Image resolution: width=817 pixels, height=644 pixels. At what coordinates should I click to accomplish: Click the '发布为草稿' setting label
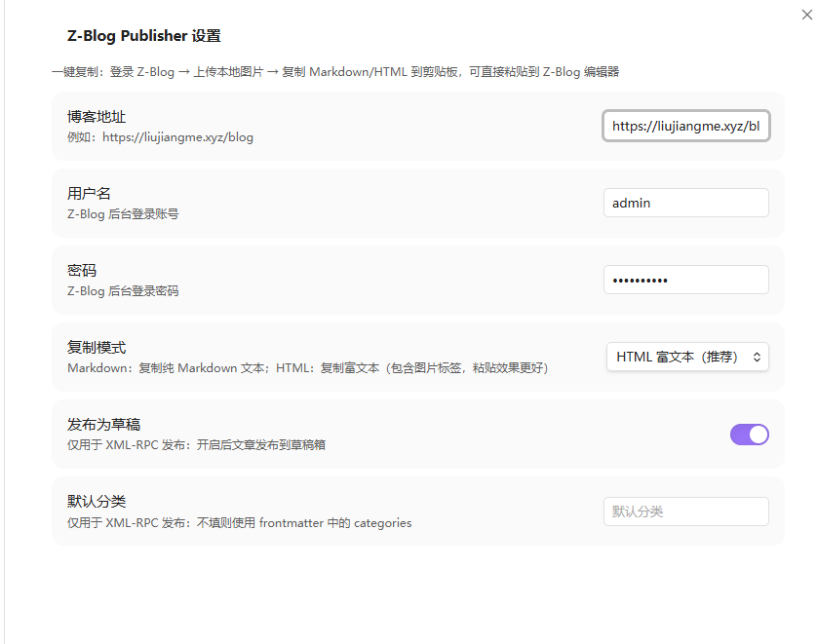pyautogui.click(x=103, y=425)
